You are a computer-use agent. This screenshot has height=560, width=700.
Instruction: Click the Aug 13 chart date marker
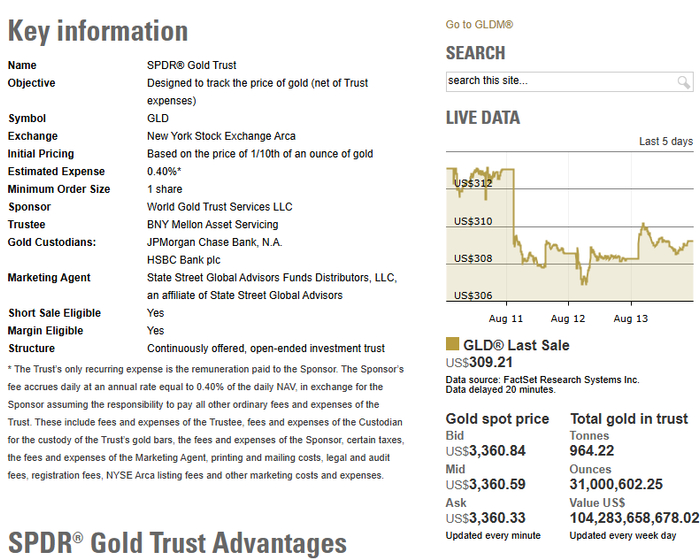[630, 318]
